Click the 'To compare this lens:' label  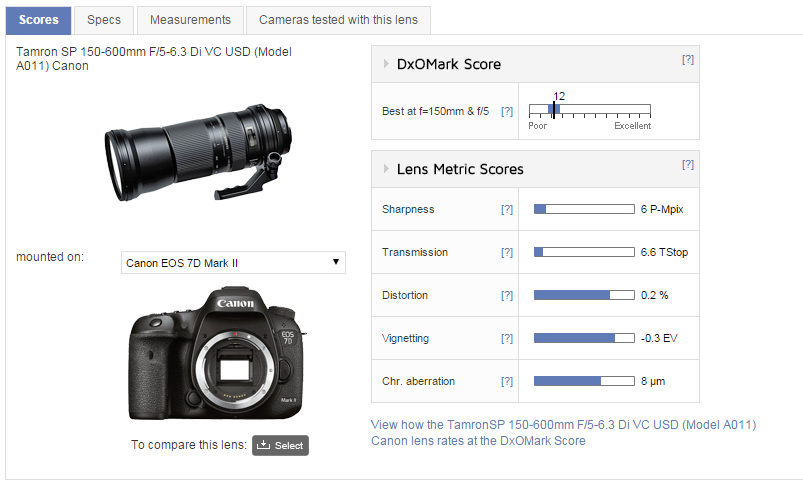(189, 445)
